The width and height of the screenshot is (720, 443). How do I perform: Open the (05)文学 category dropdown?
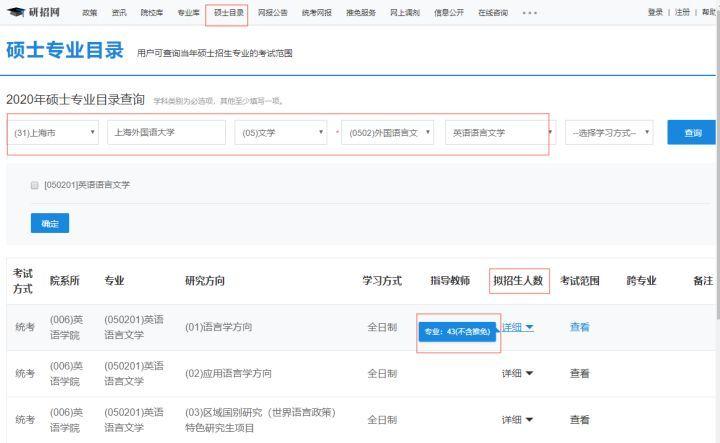pos(281,133)
